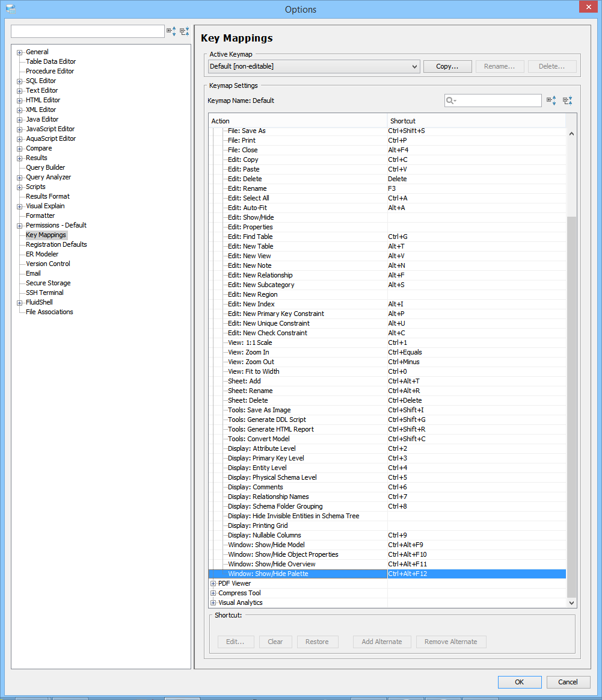This screenshot has height=700, width=602.
Task: Select 'Edit: Find Table' action row
Action: (x=387, y=237)
